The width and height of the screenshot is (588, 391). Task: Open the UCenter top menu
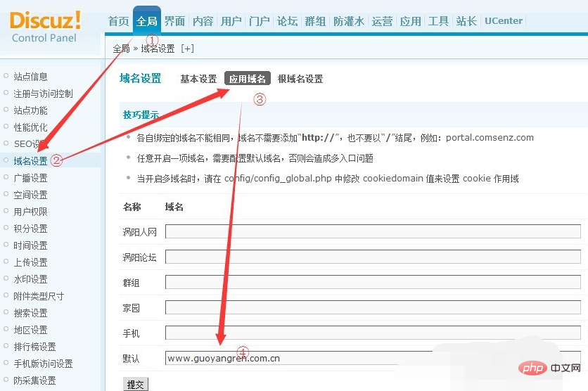(504, 21)
